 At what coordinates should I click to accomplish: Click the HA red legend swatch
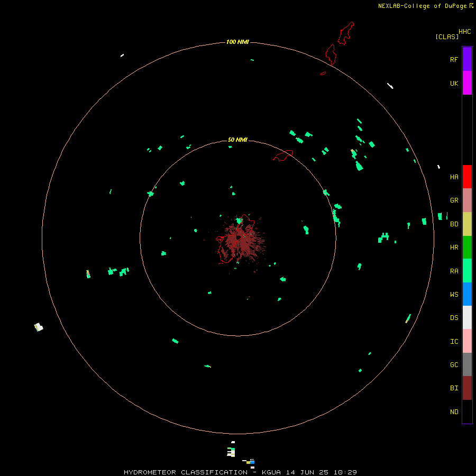[x=467, y=177]
